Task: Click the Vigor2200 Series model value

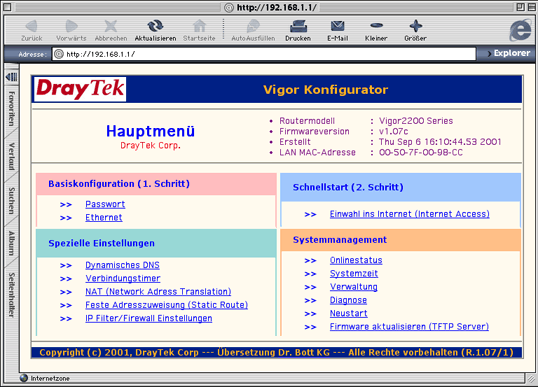Action: 416,121
